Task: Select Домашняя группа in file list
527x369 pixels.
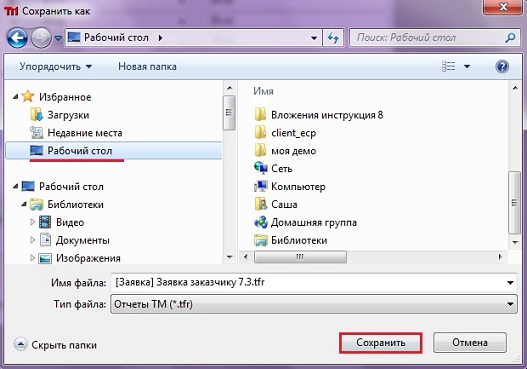Action: tap(314, 222)
